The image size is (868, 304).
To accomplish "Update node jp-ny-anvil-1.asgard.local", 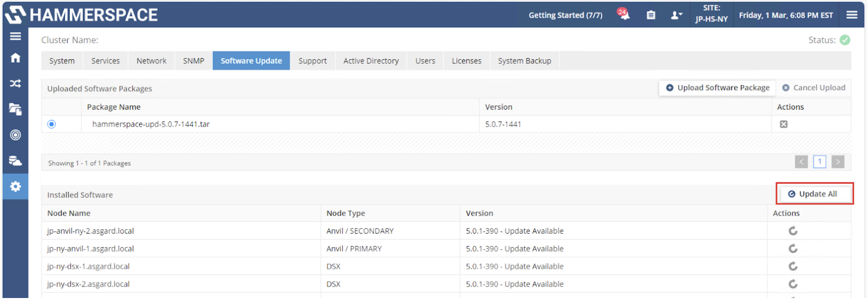I will click(793, 249).
